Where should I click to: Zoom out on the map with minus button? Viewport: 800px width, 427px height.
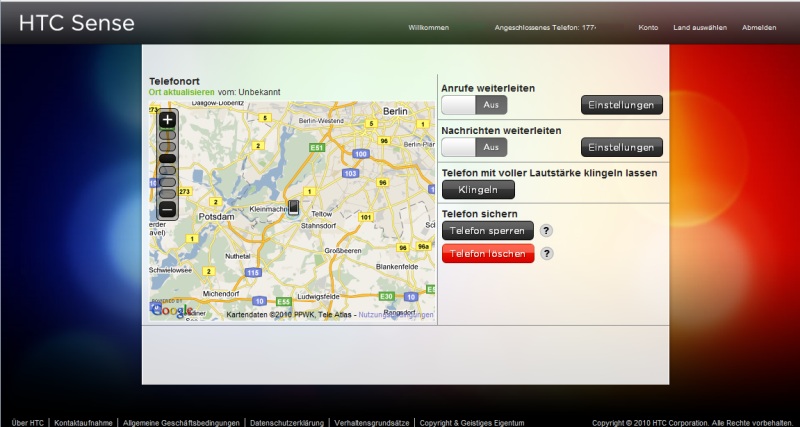click(167, 209)
